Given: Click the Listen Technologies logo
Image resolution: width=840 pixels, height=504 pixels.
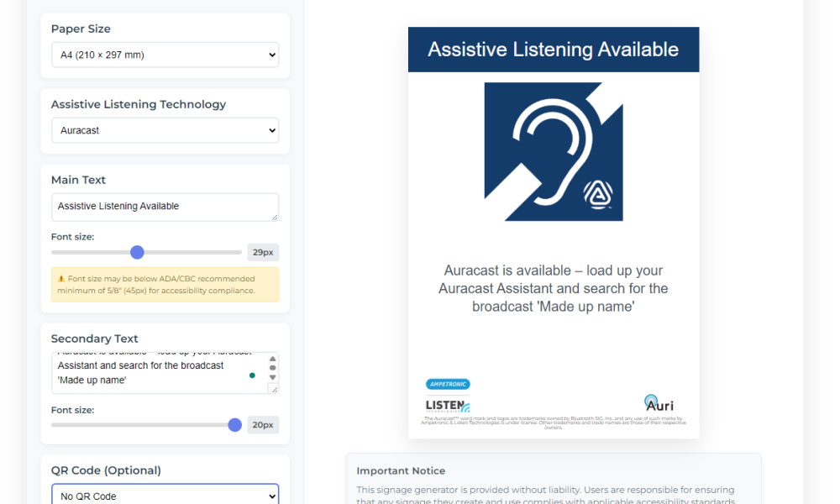Looking at the screenshot, I should click(x=447, y=405).
